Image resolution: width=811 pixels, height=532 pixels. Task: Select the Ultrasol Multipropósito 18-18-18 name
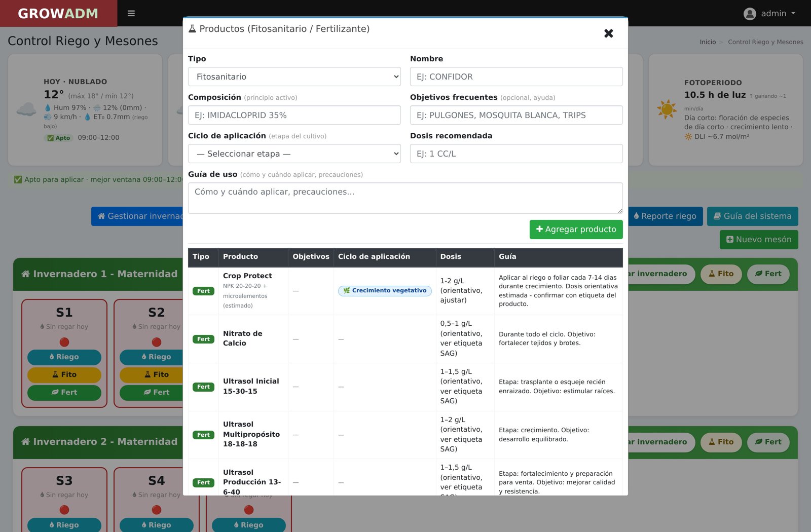[x=251, y=434]
